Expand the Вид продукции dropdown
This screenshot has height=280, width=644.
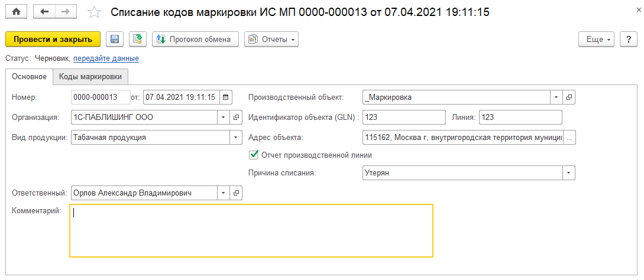pos(236,137)
